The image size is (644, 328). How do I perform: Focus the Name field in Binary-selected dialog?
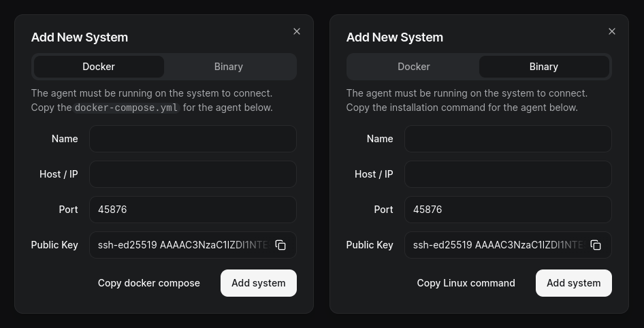[508, 139]
